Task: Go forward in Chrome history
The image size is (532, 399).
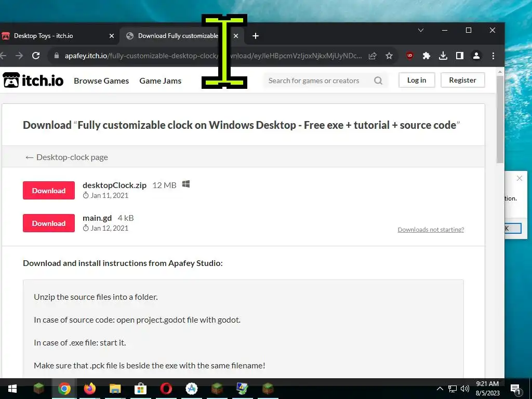Action: (19, 56)
